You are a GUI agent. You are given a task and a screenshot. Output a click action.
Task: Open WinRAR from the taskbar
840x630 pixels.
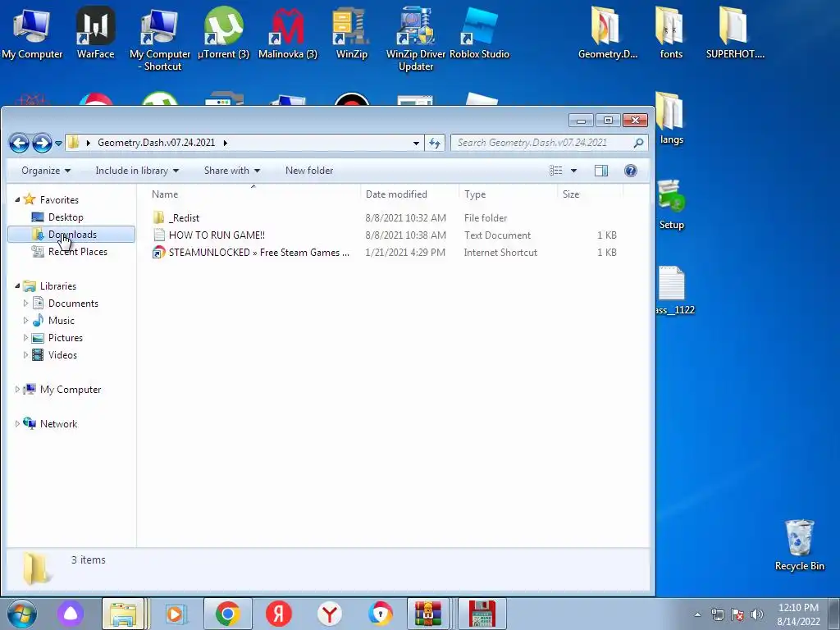428,614
